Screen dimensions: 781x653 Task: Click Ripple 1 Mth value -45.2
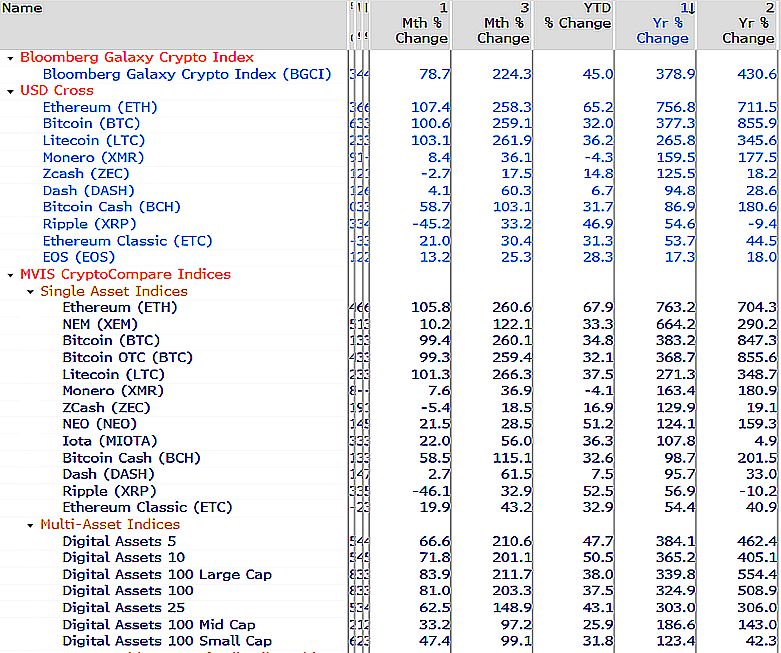coord(431,224)
